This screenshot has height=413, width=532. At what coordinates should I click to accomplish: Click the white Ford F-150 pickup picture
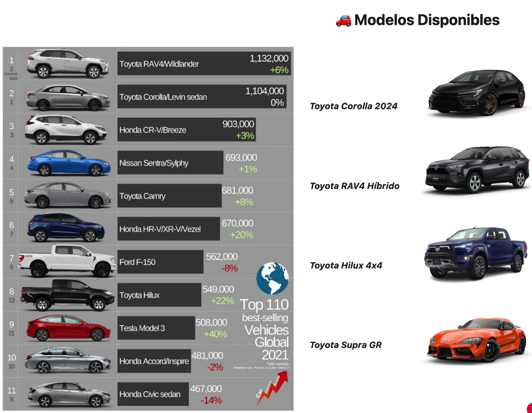coord(68,261)
